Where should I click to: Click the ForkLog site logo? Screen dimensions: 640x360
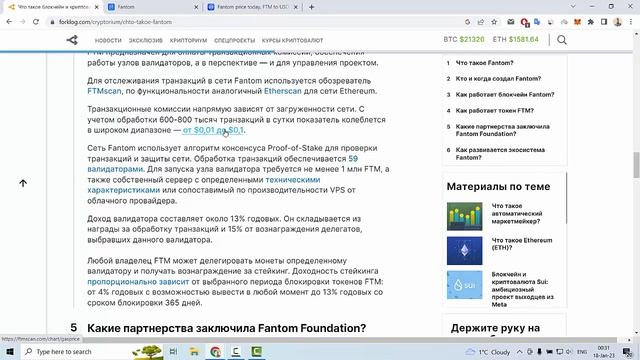tap(72, 40)
